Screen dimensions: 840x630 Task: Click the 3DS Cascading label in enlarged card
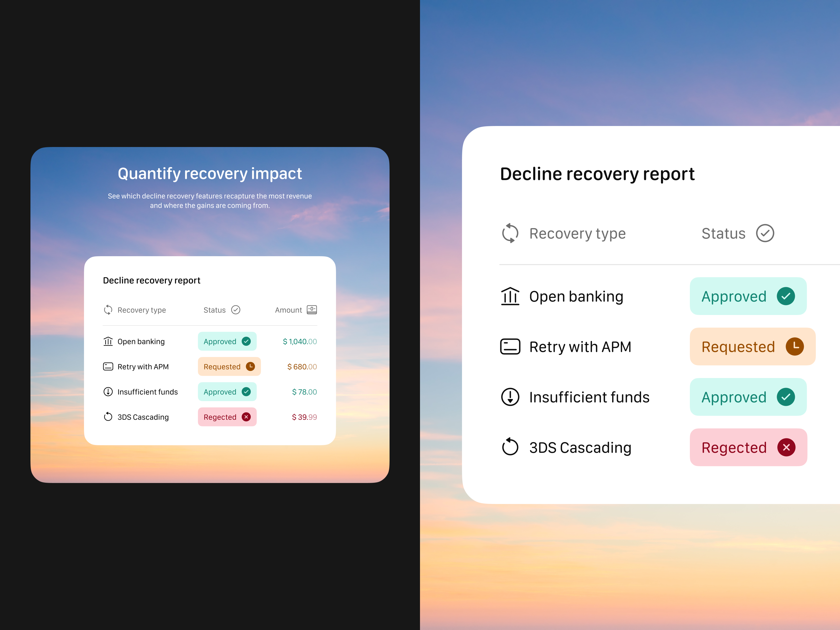click(x=580, y=448)
